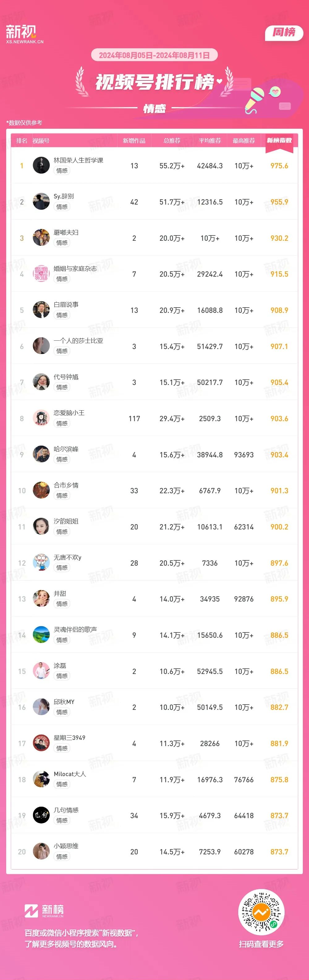
Task: Click the 新榜 footer logo
Action: click(x=44, y=911)
